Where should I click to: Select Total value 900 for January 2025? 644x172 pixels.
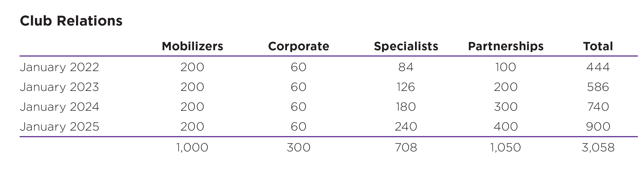[598, 127]
